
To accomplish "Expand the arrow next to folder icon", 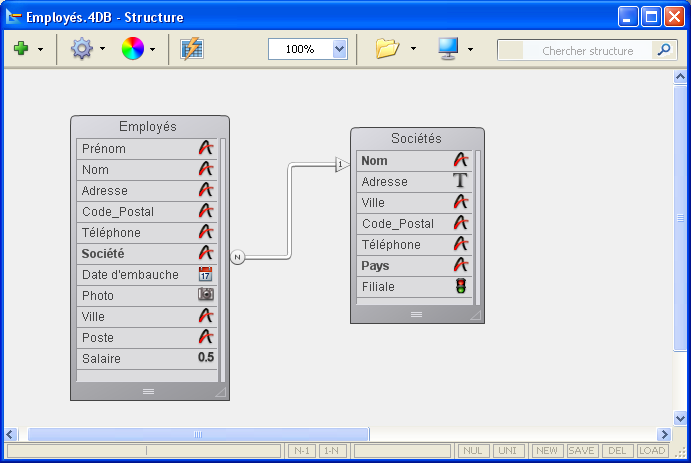I will [x=413, y=49].
